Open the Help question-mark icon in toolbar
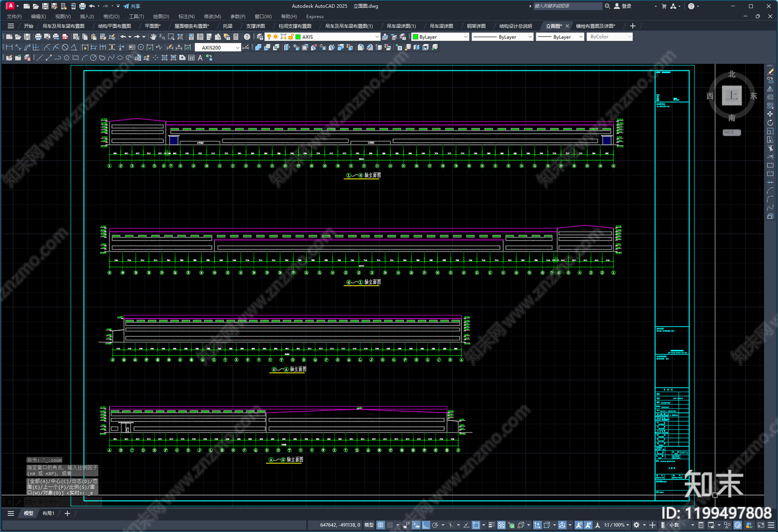778x532 pixels. [247, 37]
